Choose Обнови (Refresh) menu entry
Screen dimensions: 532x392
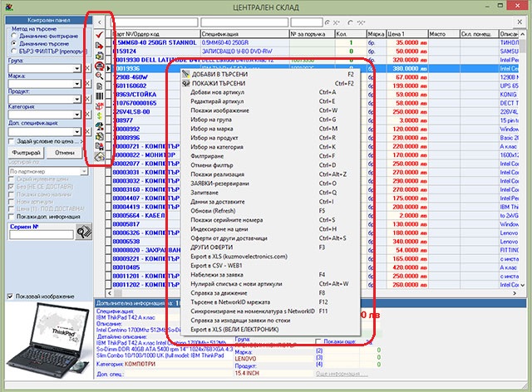click(270, 211)
